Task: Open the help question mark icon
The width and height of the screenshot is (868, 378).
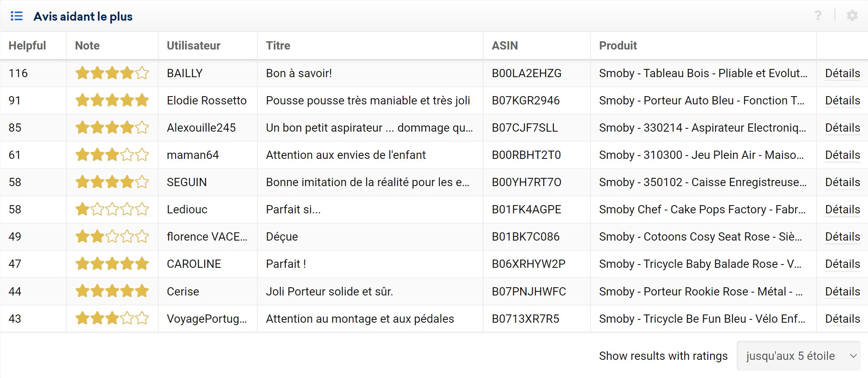Action: tap(818, 16)
